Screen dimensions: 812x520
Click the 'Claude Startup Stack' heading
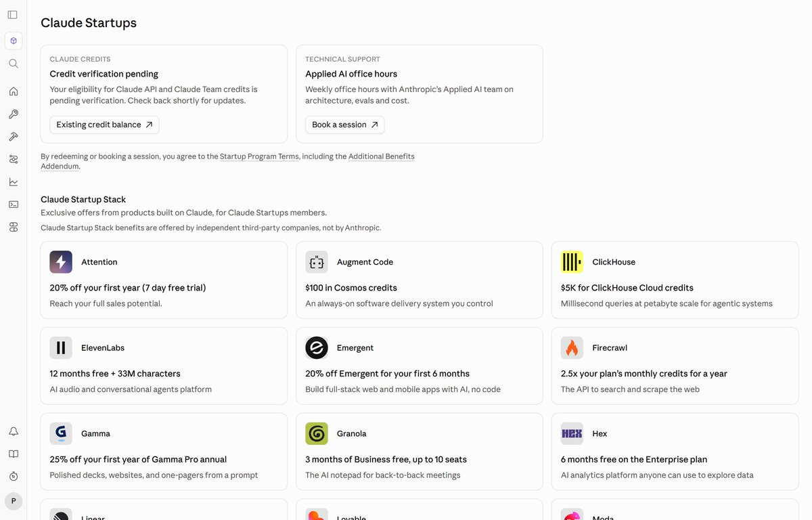point(83,200)
